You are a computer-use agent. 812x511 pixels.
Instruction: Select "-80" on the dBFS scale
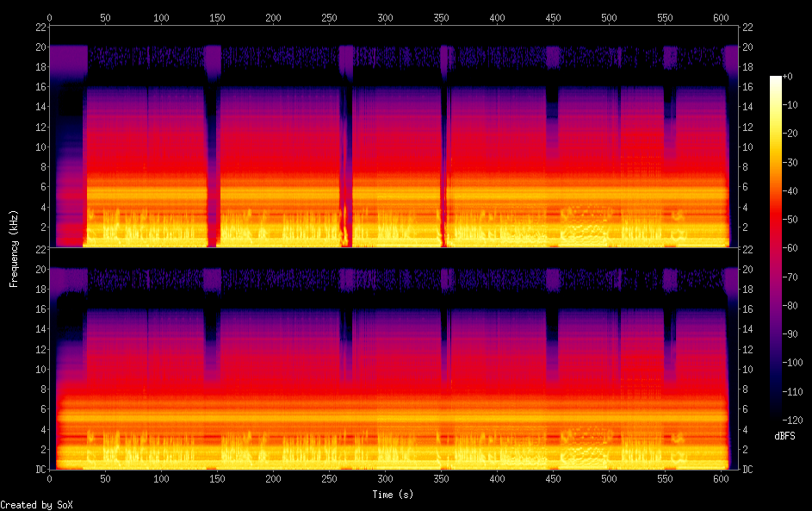[x=790, y=305]
